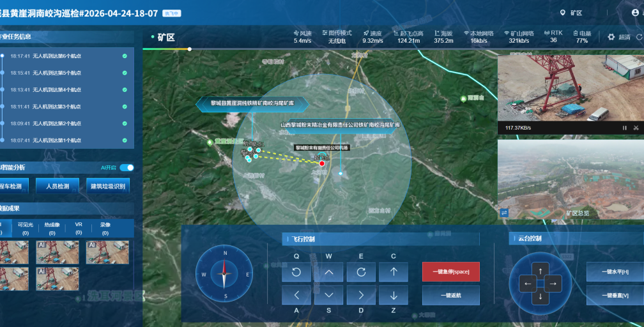Click the wind speed 5.4m/s indicator

point(303,37)
